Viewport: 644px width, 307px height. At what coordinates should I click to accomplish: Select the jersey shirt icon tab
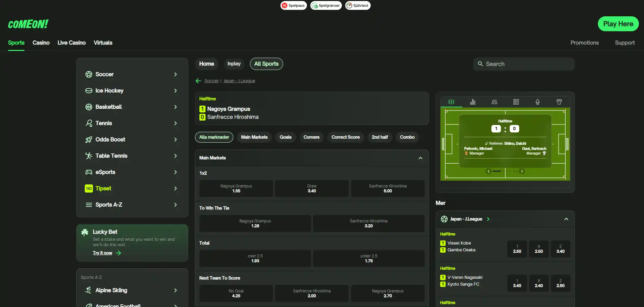pos(559,102)
